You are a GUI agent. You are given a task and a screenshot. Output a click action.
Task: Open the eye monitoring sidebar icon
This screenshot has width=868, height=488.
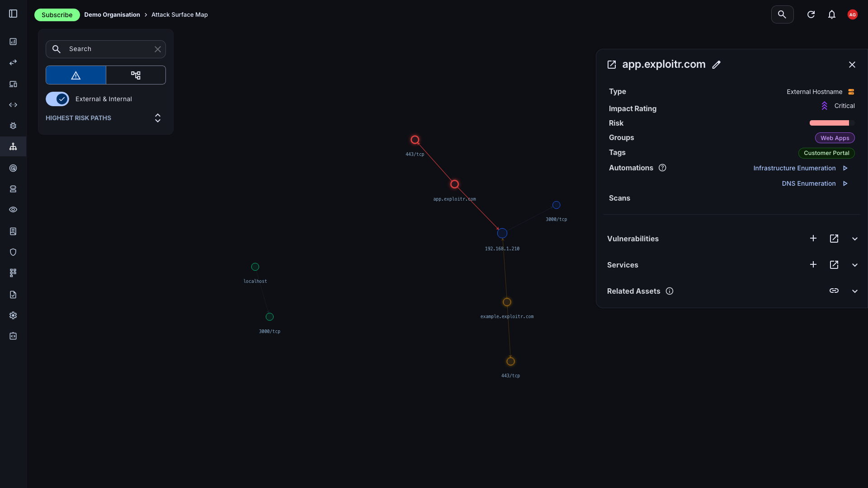pyautogui.click(x=13, y=210)
